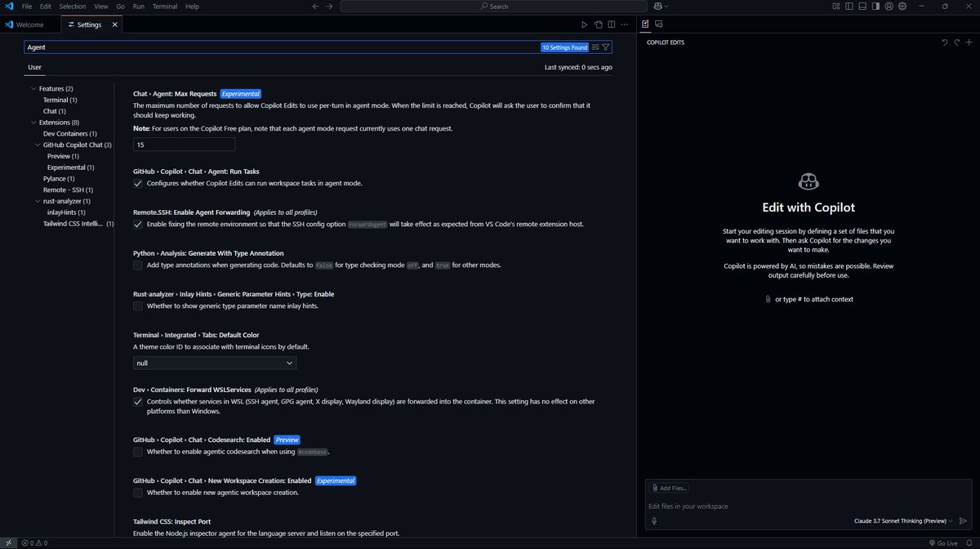Go back with the navigation arrow
Viewport: 980px width, 549px height.
(x=316, y=7)
